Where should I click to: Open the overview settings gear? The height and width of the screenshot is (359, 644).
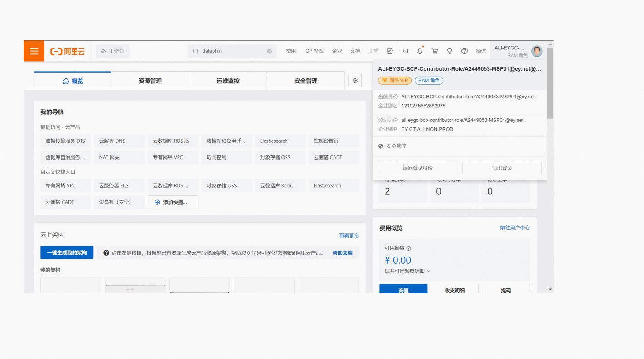tap(355, 81)
